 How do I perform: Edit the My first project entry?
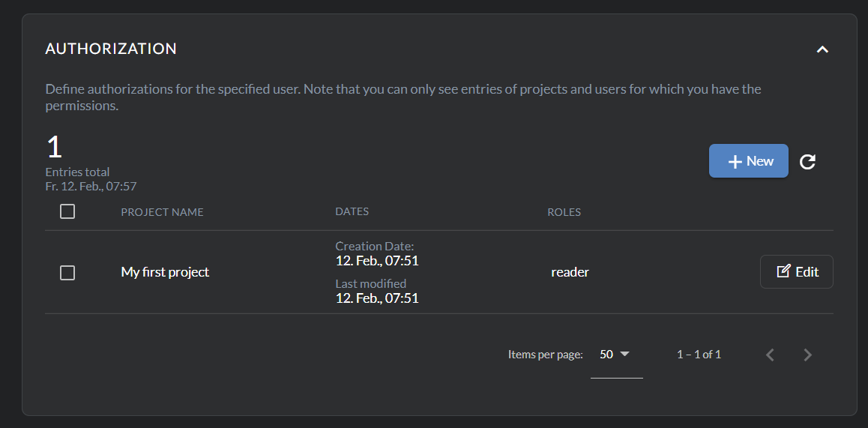(x=796, y=271)
